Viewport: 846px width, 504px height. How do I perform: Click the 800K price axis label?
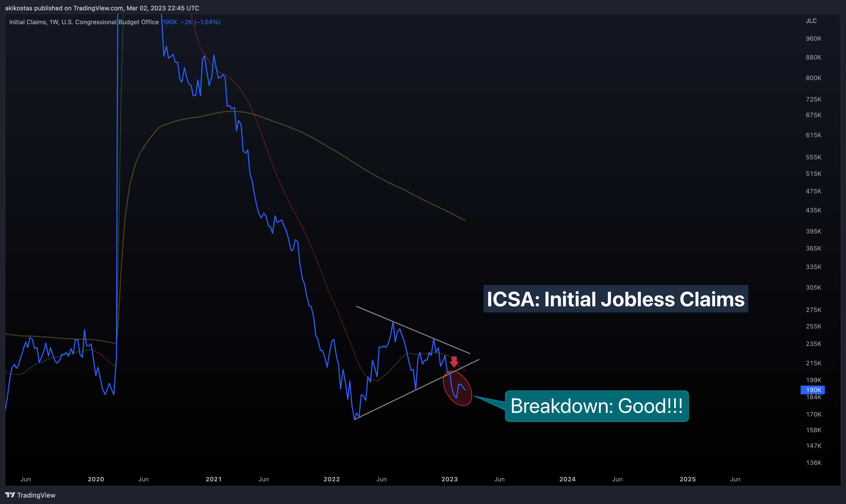(813, 78)
